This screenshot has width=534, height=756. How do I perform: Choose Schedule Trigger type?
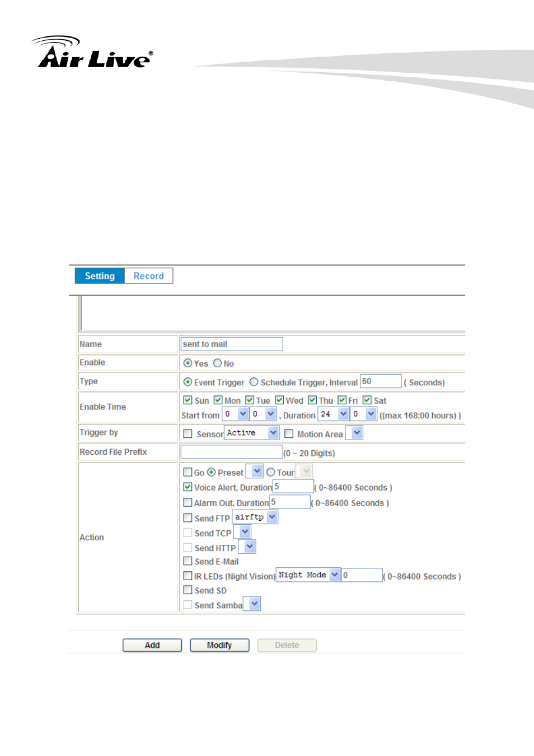(254, 382)
